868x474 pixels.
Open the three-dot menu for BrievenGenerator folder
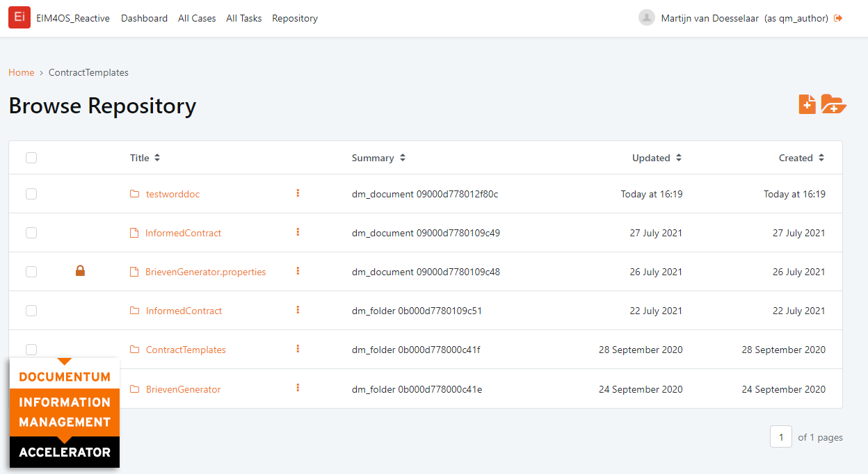[298, 389]
